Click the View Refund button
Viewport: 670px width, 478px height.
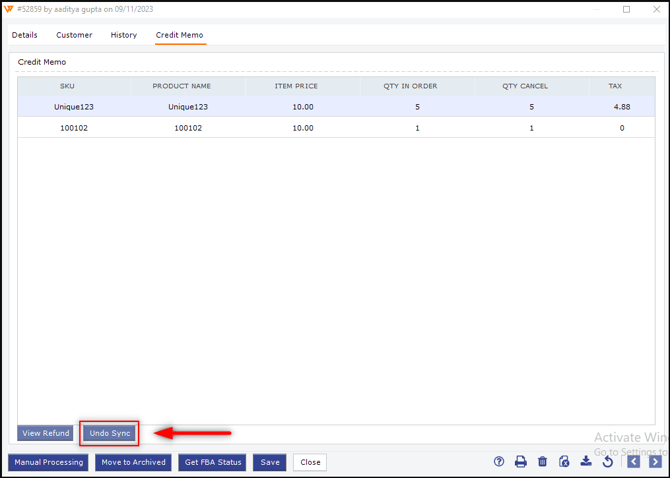click(x=46, y=433)
